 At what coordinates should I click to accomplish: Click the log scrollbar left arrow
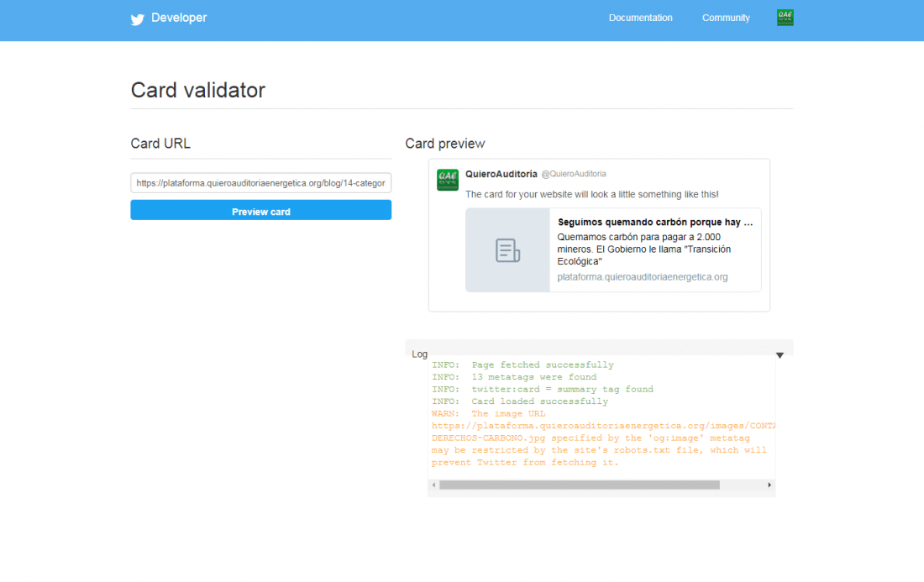pos(433,485)
